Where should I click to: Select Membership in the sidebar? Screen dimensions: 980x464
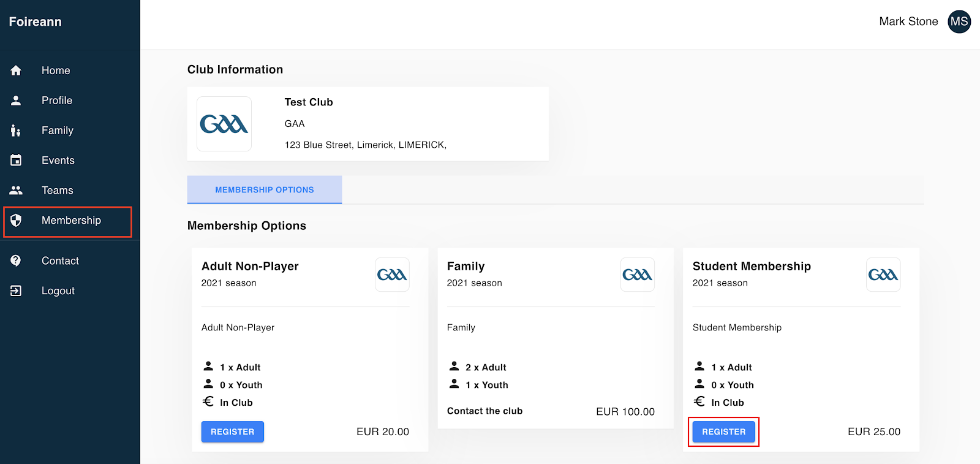coord(70,221)
